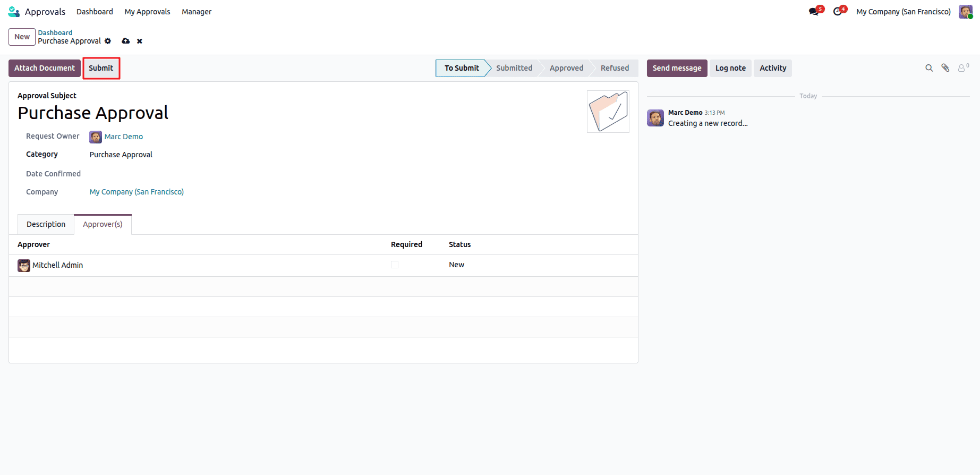Open the activities clock icon in top bar
The image size is (980, 475).
[x=838, y=12]
